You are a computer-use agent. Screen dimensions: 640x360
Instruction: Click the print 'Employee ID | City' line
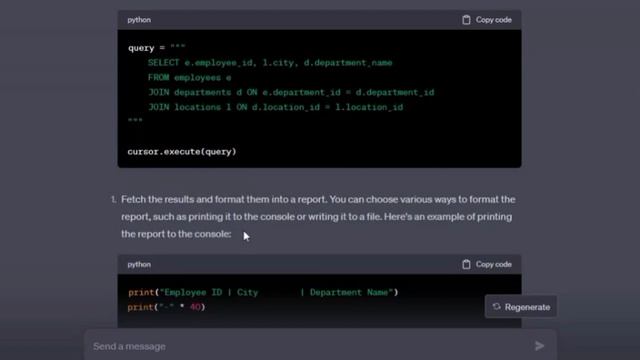(x=263, y=292)
